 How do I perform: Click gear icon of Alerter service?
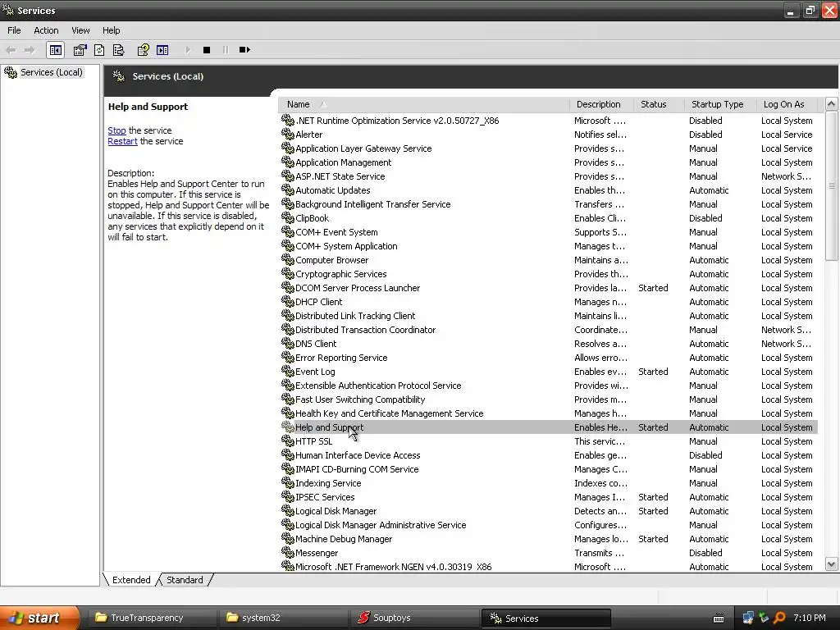pos(288,134)
